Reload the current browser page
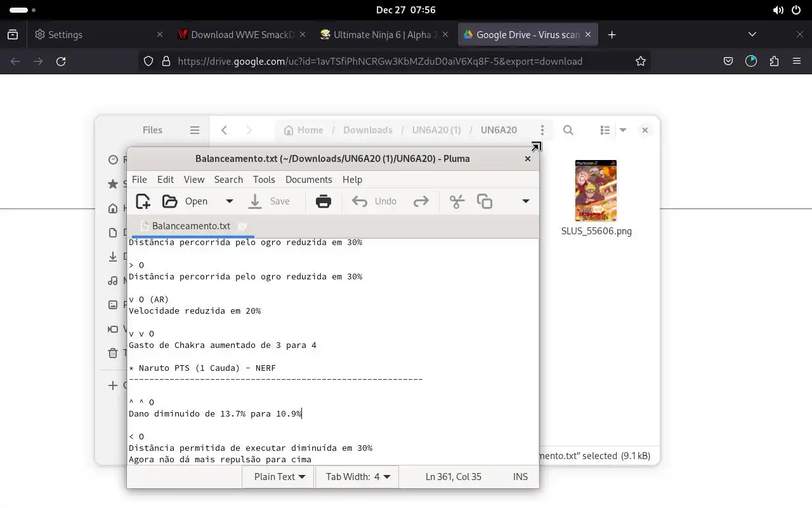The height and width of the screenshot is (508, 812). click(61, 62)
